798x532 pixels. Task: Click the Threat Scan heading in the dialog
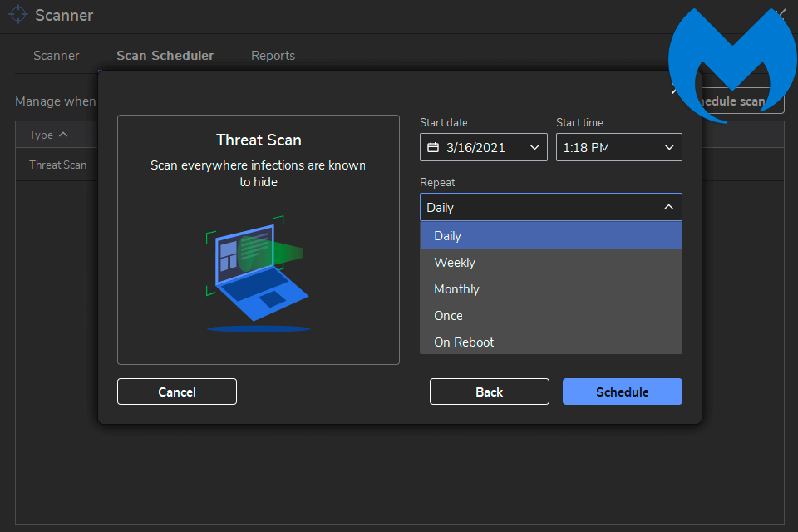pos(259,140)
